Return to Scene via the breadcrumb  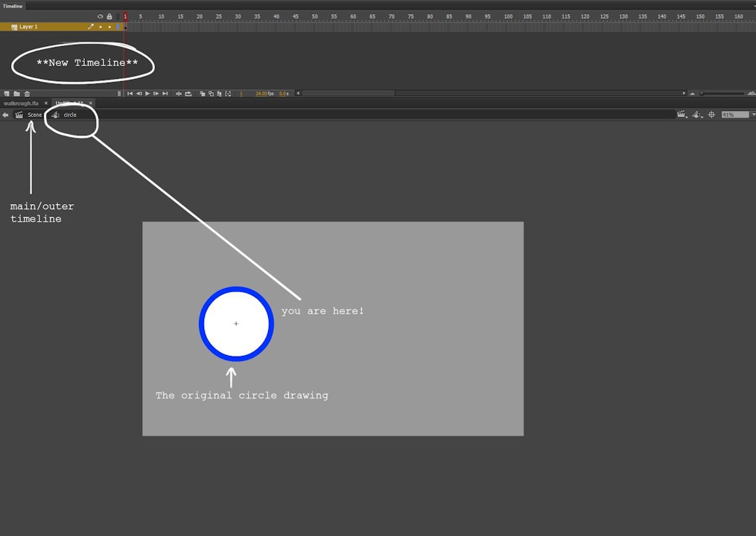[x=34, y=115]
